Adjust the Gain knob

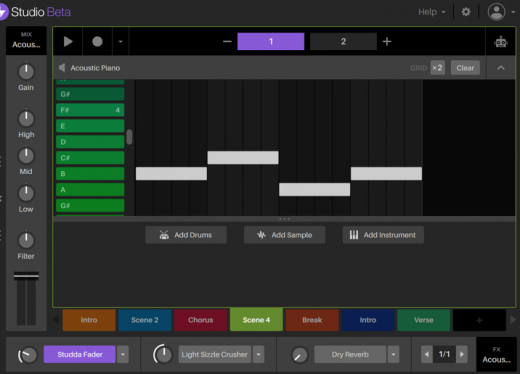point(26,71)
